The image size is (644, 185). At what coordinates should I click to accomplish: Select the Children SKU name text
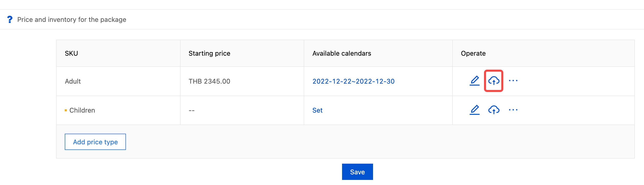tap(82, 110)
